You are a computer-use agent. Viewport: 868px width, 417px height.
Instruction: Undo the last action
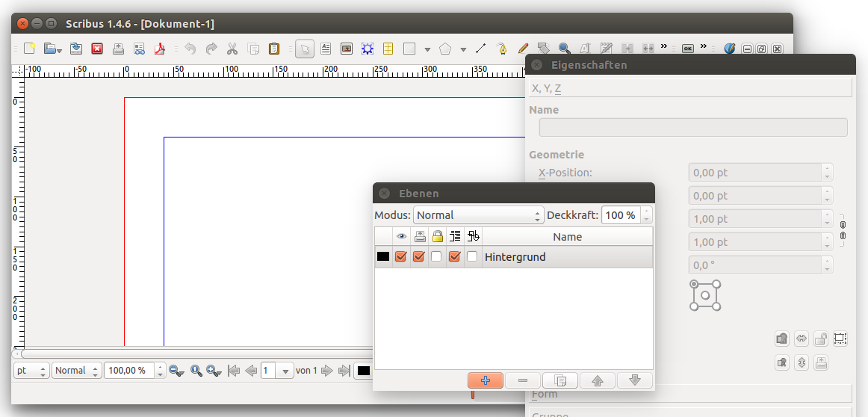tap(190, 49)
